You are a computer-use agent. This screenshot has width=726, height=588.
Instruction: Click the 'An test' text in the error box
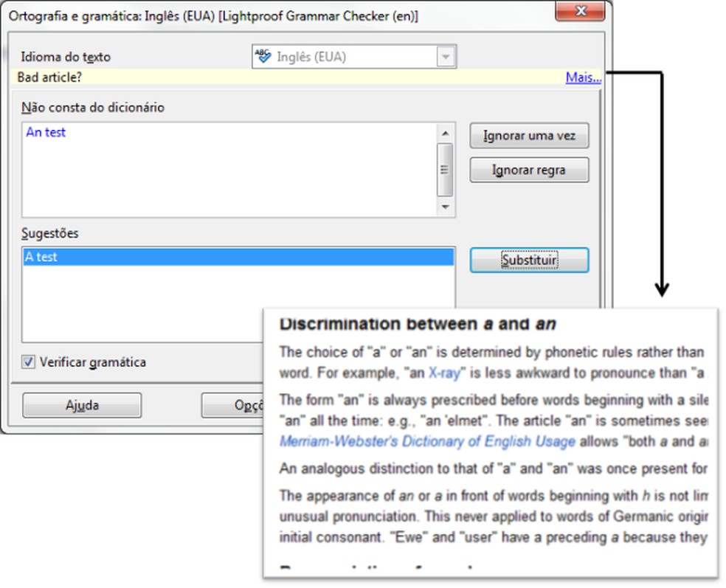(x=46, y=132)
